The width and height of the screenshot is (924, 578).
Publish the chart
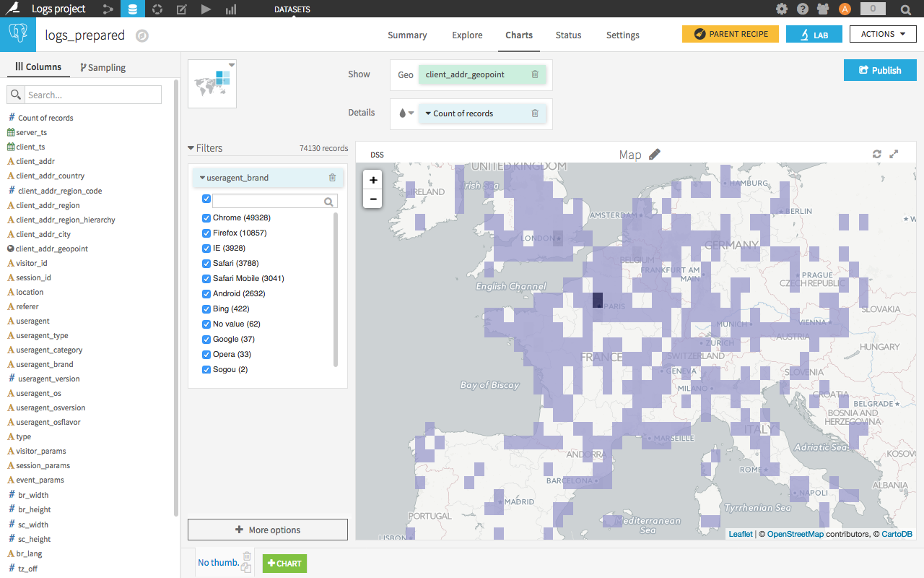click(x=879, y=70)
